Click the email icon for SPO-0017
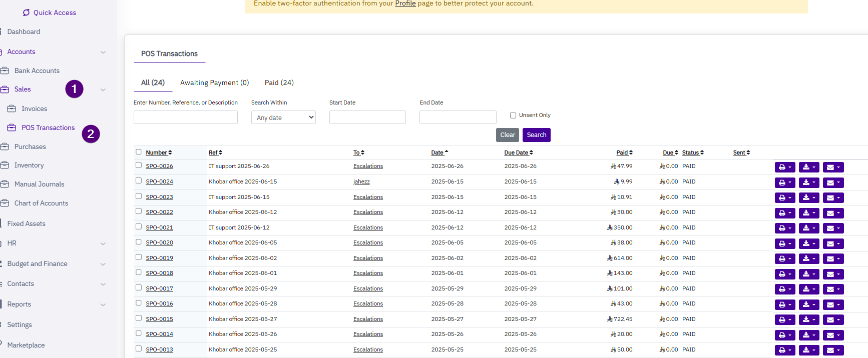868x358 pixels. [833, 289]
